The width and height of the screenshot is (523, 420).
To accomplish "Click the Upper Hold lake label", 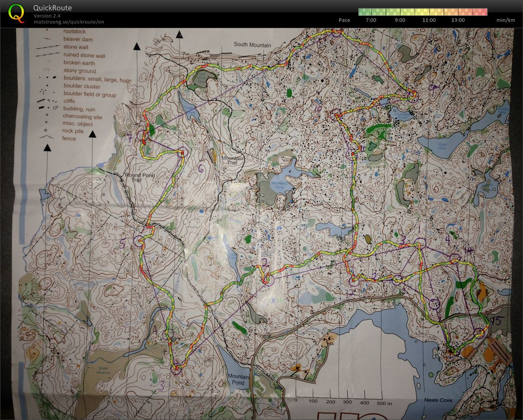I will 443,146.
